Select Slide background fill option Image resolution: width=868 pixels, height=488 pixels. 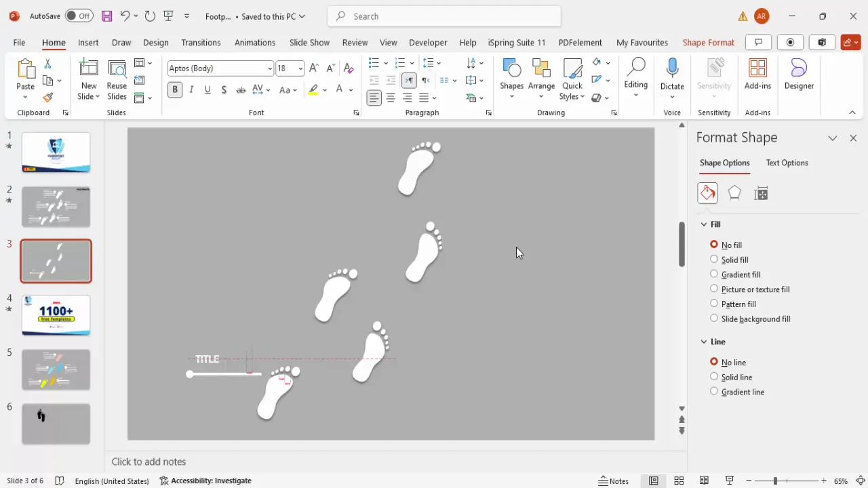click(x=714, y=319)
